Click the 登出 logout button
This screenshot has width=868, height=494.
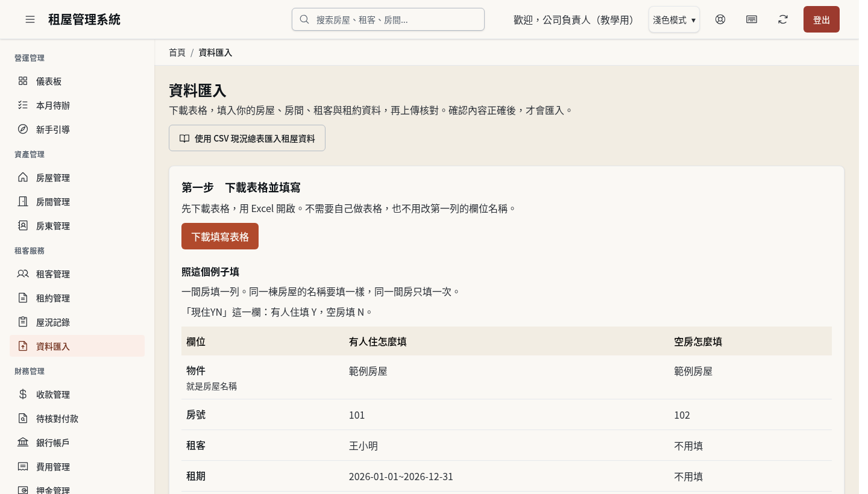822,19
